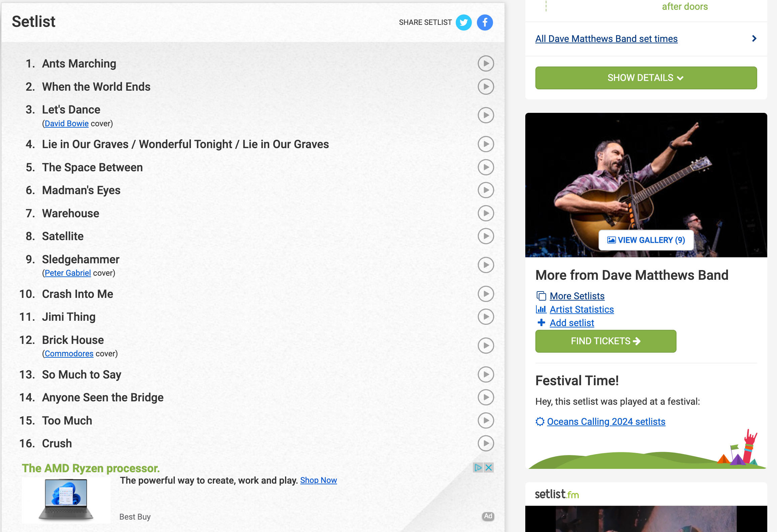Open the View Gallery (9) button
777x532 pixels.
(646, 240)
